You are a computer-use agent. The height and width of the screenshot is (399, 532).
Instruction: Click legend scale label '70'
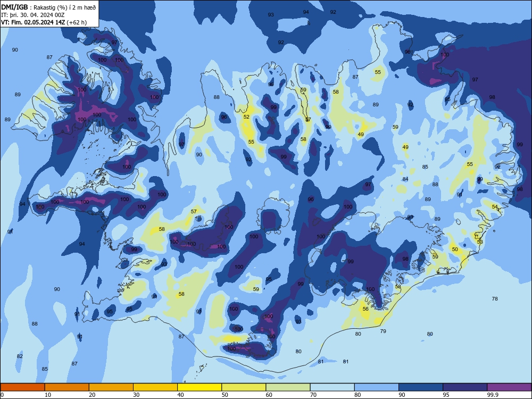click(x=313, y=395)
